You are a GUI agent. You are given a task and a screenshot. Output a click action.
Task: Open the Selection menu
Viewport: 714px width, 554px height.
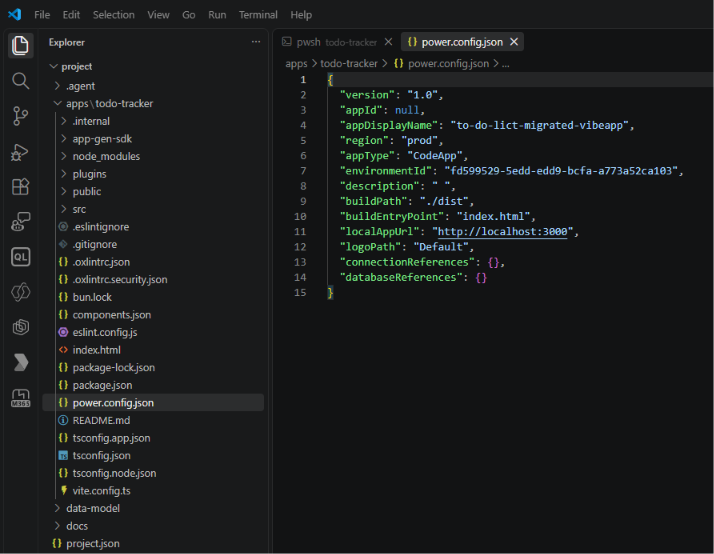coord(113,15)
